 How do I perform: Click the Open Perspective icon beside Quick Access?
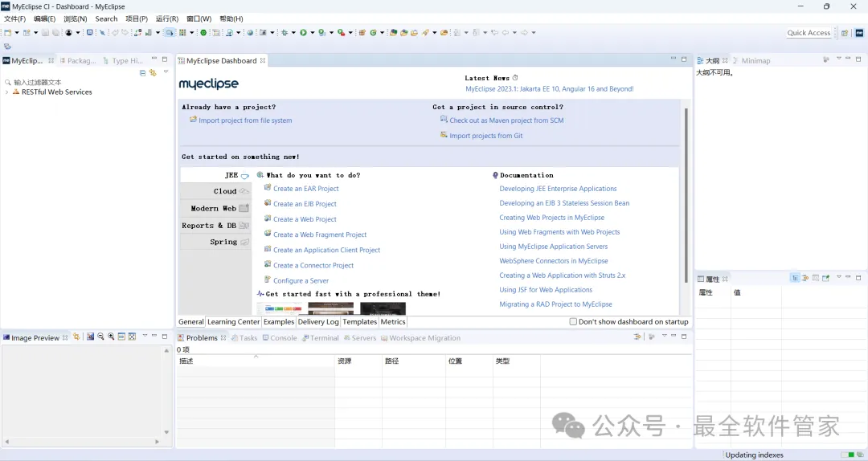pos(845,33)
